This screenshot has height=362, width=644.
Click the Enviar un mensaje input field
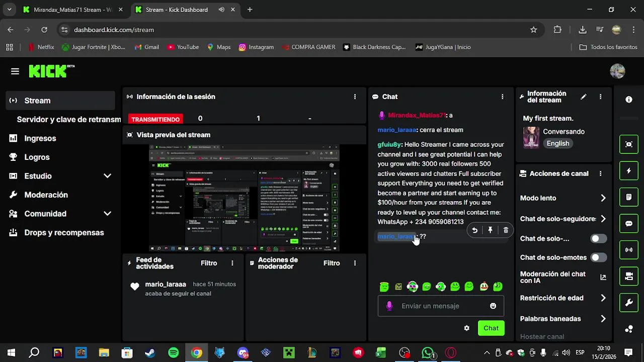pyautogui.click(x=441, y=306)
